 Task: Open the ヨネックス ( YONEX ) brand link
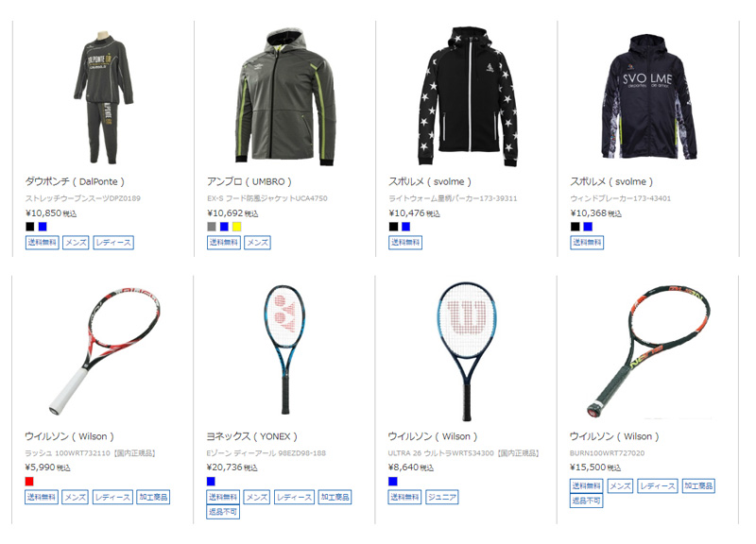pos(251,436)
